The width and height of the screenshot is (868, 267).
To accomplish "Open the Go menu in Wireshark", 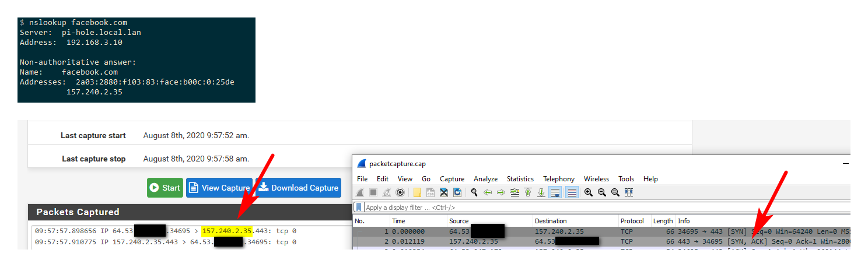I will 426,179.
